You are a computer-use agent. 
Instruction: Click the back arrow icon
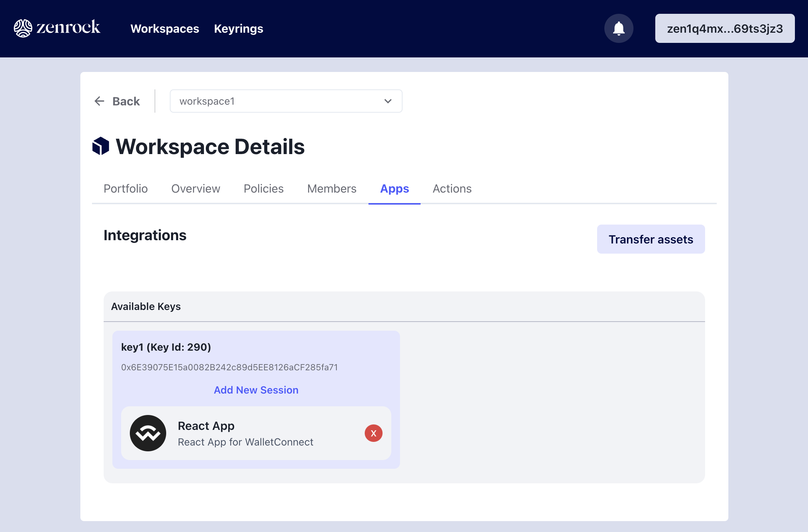click(x=99, y=101)
